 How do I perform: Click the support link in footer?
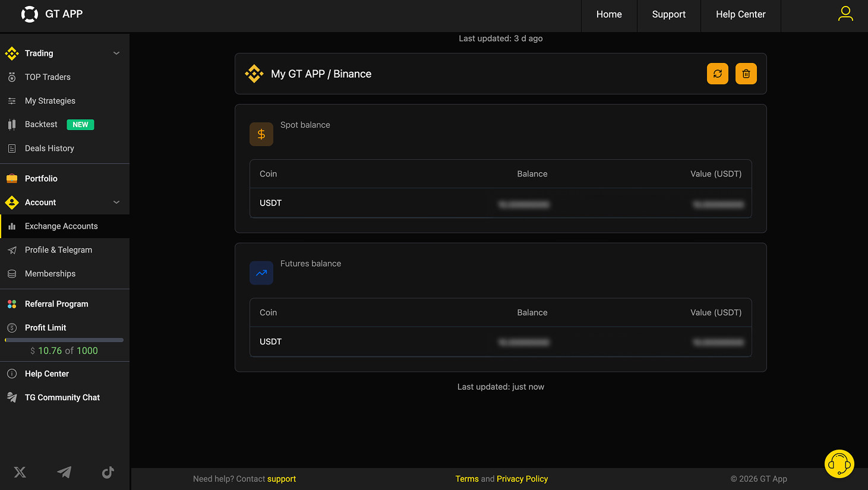click(281, 479)
